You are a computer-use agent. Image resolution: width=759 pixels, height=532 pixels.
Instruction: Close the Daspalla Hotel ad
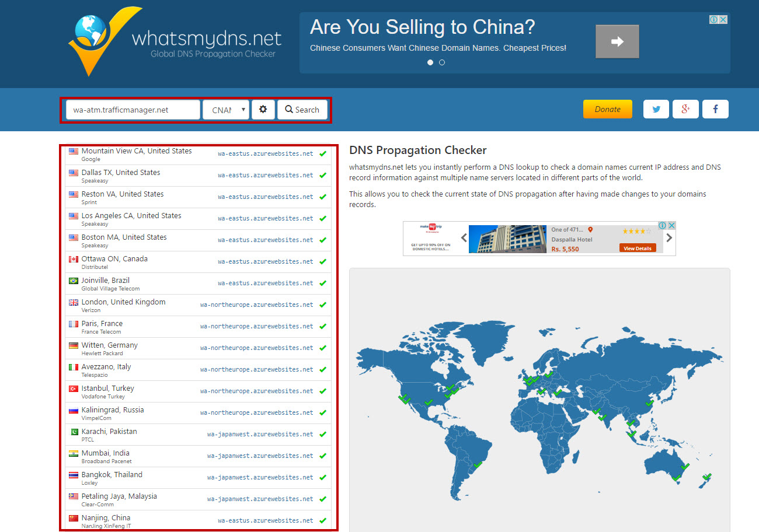pos(671,225)
